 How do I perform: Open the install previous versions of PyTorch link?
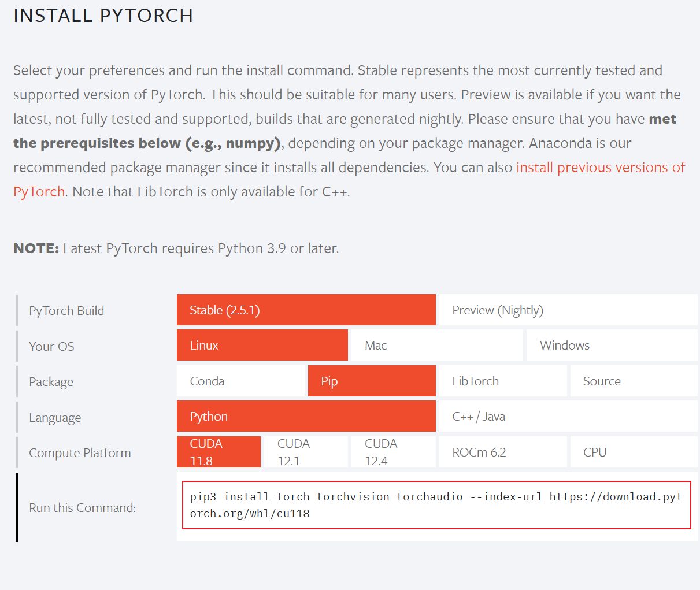(600, 167)
